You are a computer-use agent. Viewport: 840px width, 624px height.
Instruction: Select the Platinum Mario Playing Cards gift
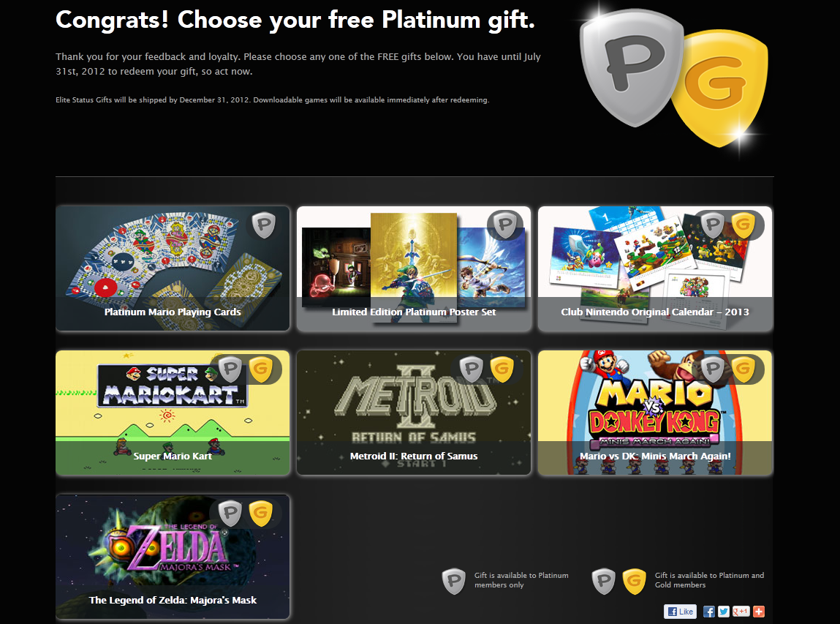[x=173, y=268]
